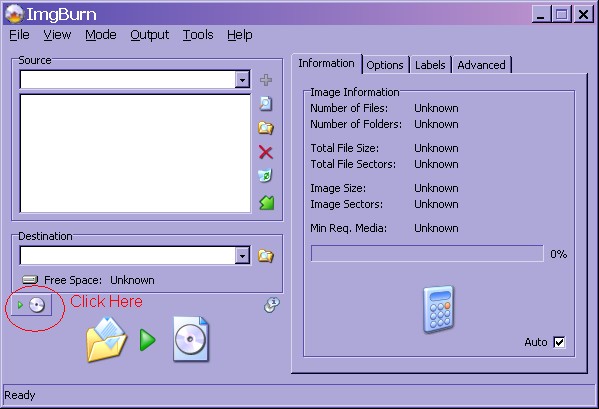
Task: Open the Tools menu
Action: tap(198, 35)
